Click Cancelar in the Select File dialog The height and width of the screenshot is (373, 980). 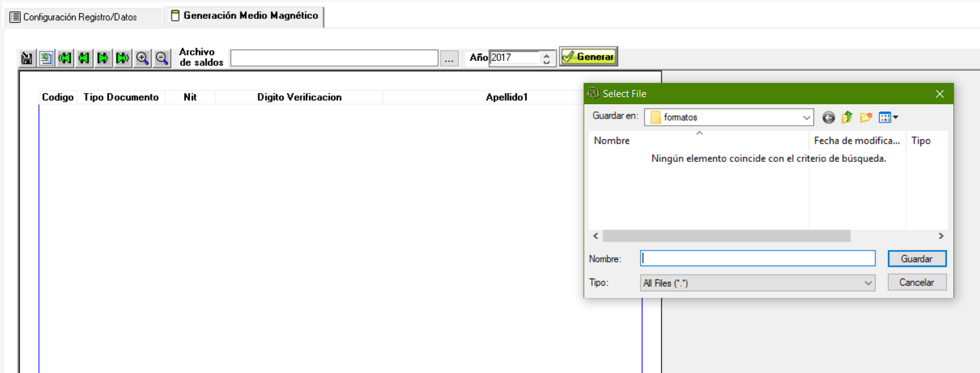pyautogui.click(x=917, y=282)
